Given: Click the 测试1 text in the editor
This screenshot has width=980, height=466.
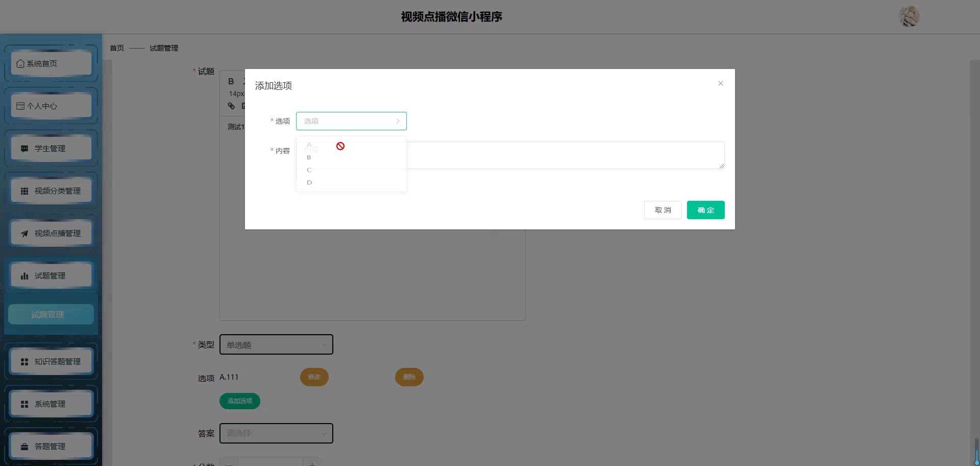Looking at the screenshot, I should [236, 127].
